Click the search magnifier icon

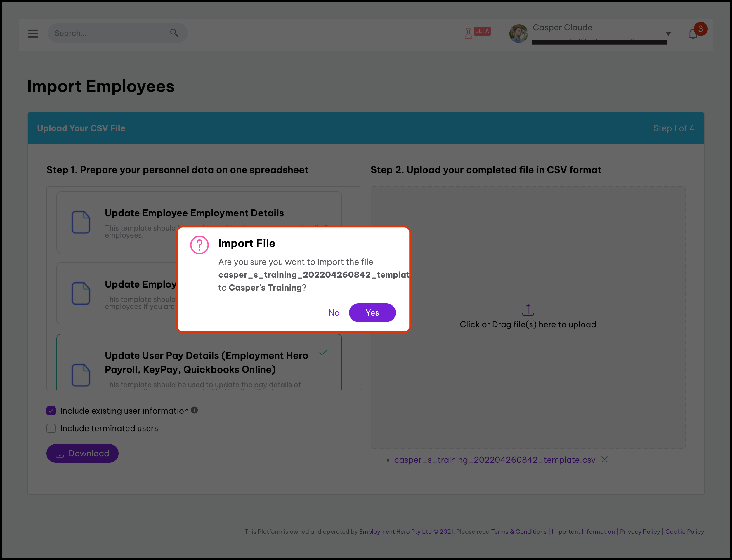pyautogui.click(x=174, y=33)
